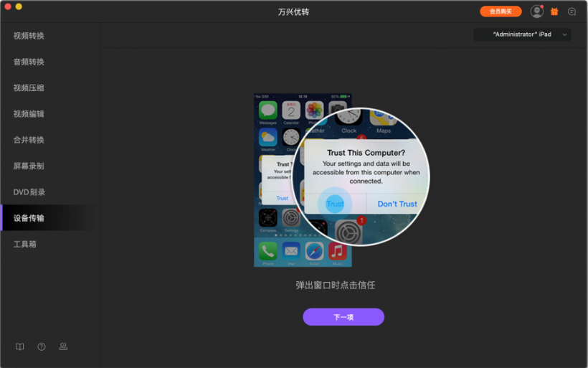
Task: Open the feedback message icon
Action: [572, 11]
